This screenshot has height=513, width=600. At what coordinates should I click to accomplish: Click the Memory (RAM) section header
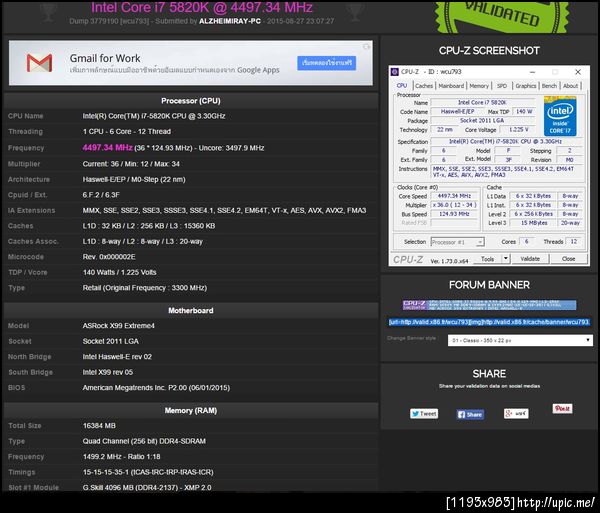coord(191,410)
